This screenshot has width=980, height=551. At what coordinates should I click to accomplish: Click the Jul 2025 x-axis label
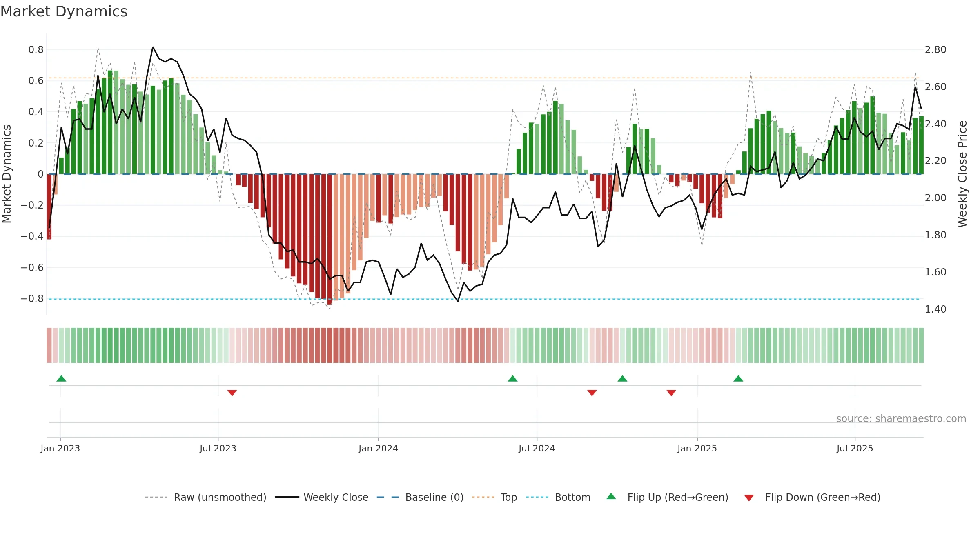pos(855,448)
